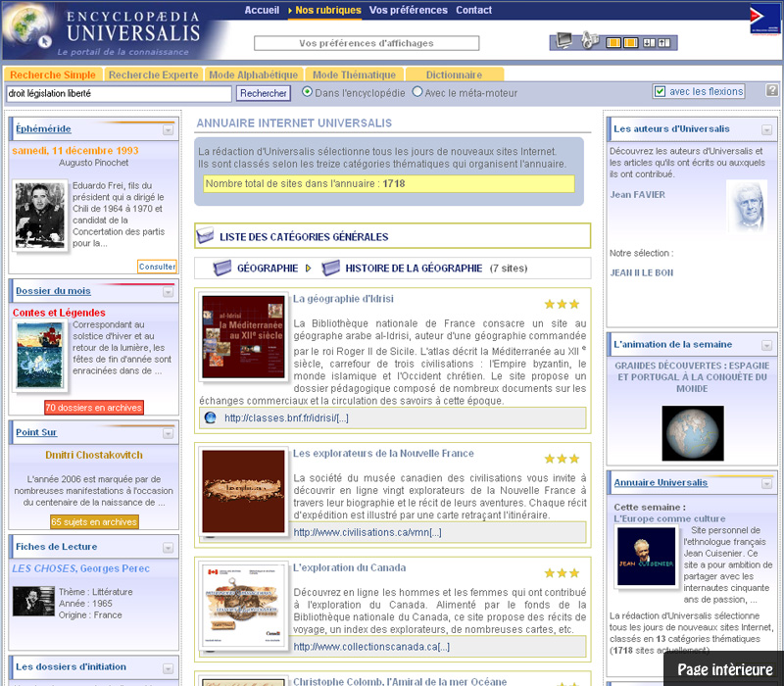Viewport: 784px width, 686px height.
Task: Switch to the Dictionnaire tab
Action: [x=454, y=74]
